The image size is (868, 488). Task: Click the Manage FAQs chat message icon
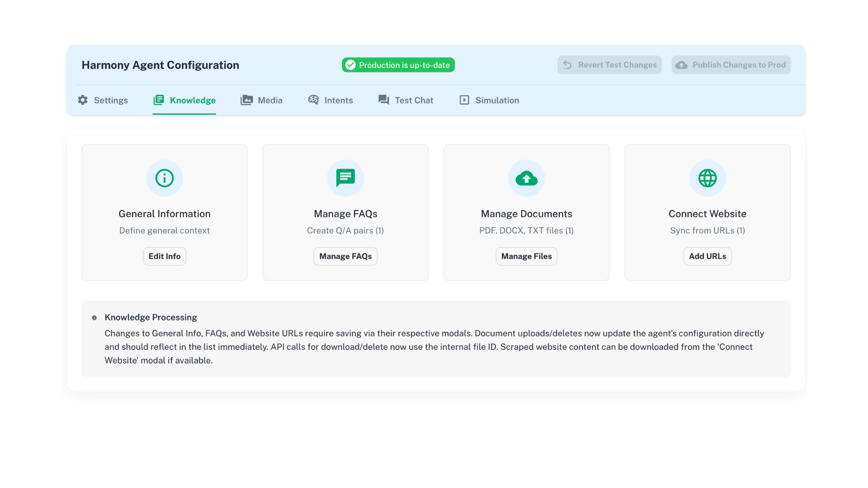pyautogui.click(x=345, y=178)
